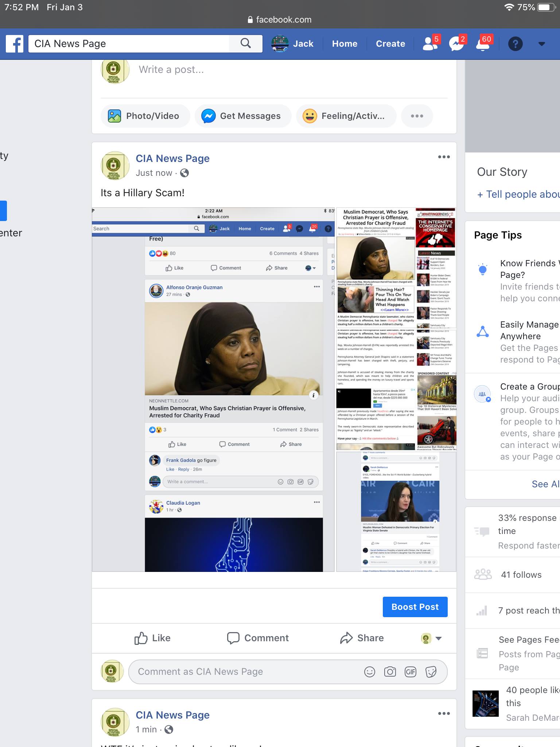
Task: Open Create in the navbar
Action: click(x=390, y=44)
